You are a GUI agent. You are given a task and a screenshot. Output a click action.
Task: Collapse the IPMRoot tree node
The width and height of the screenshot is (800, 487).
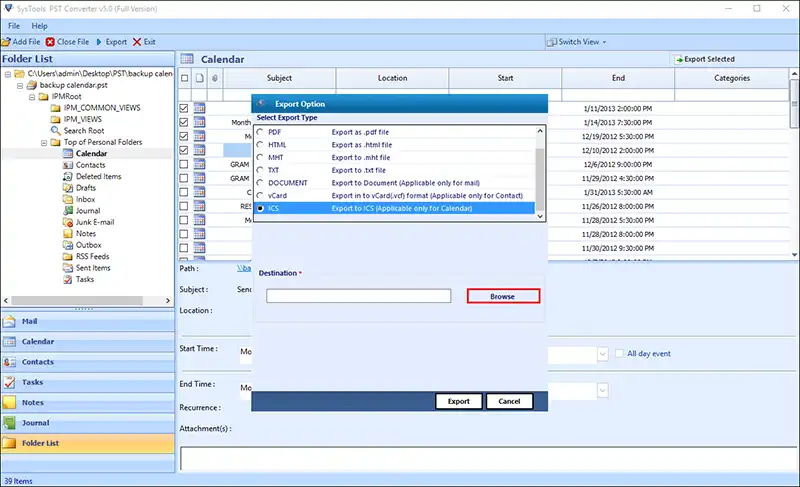pyautogui.click(x=32, y=96)
